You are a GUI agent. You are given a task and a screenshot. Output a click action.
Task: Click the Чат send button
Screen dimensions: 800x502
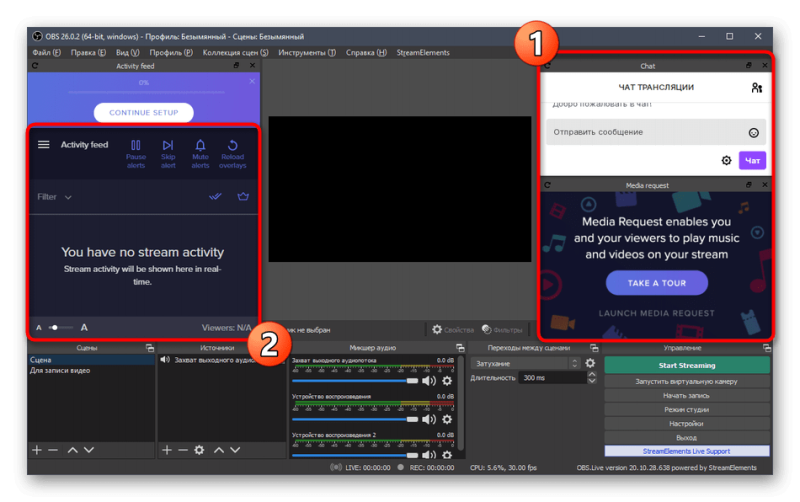click(x=752, y=161)
